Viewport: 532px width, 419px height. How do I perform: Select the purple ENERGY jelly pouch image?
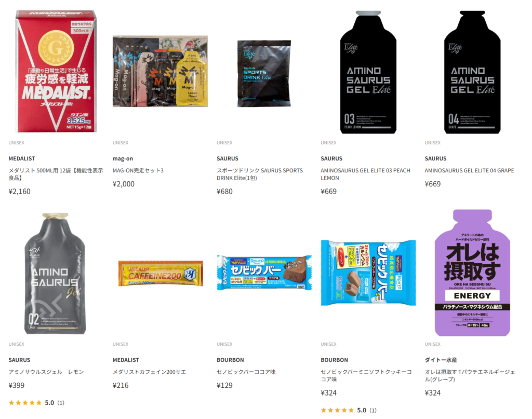tap(472, 273)
